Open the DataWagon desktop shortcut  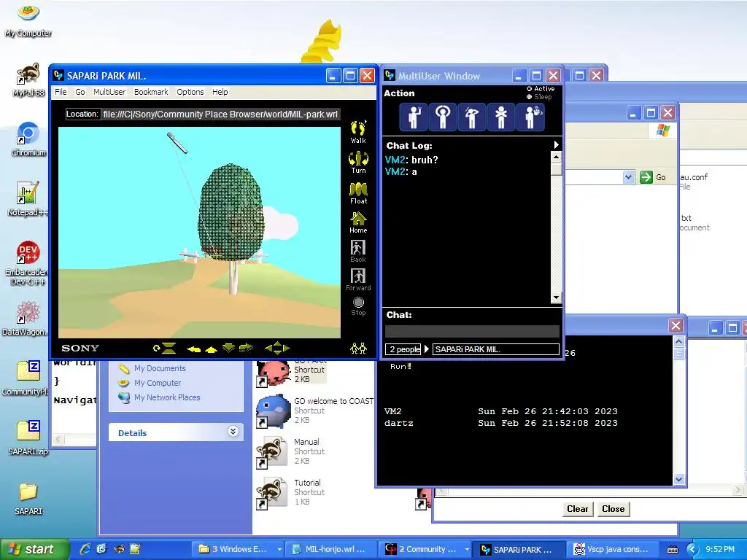tap(27, 318)
